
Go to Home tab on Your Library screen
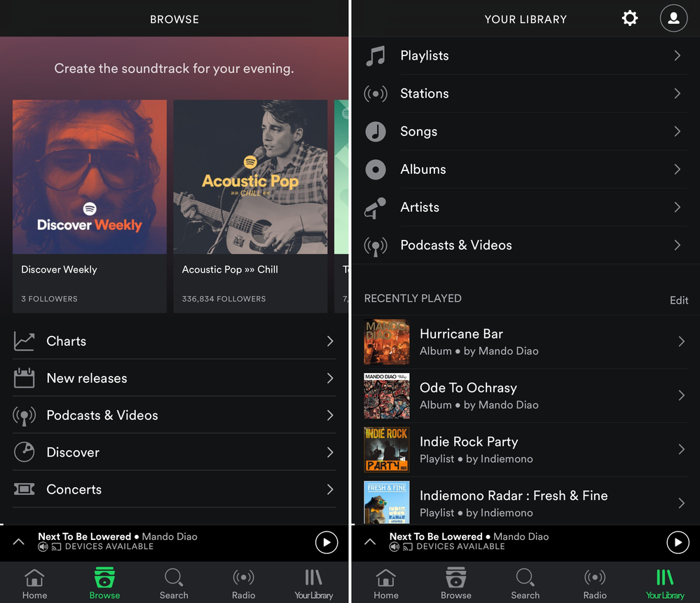(x=386, y=583)
